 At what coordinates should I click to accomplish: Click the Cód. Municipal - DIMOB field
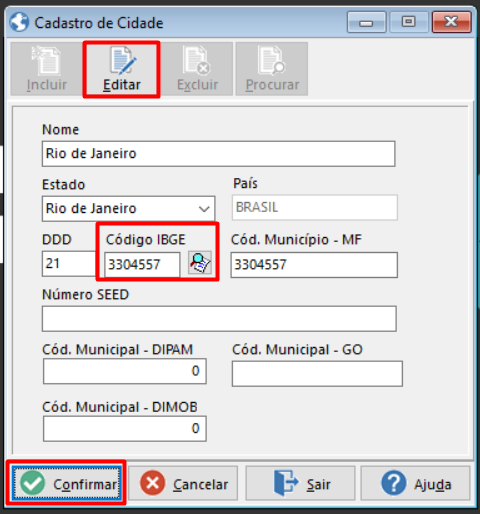tap(125, 429)
